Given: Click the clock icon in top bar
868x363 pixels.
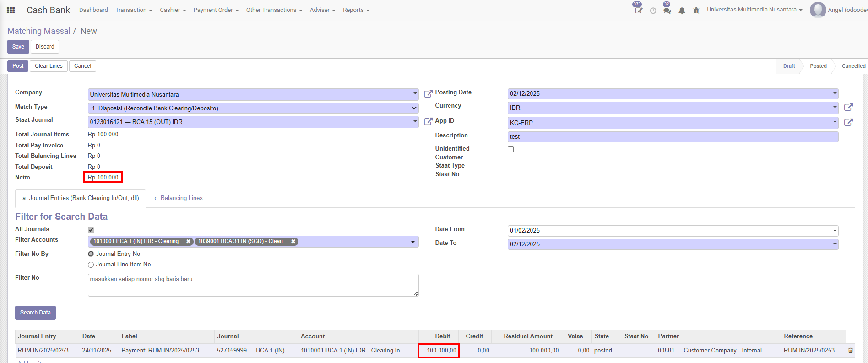Looking at the screenshot, I should [x=653, y=11].
